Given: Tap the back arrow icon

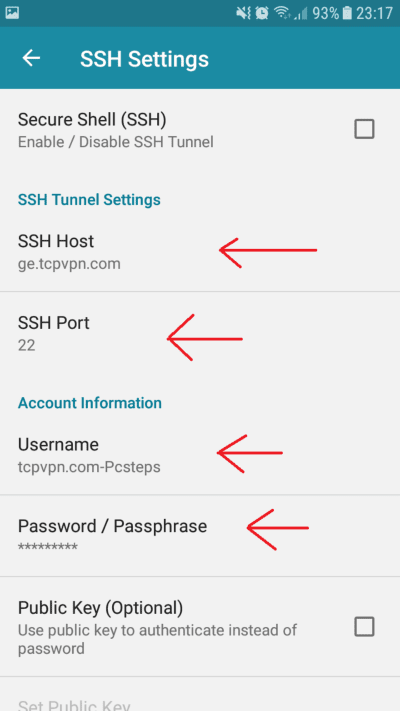Looking at the screenshot, I should tap(31, 58).
